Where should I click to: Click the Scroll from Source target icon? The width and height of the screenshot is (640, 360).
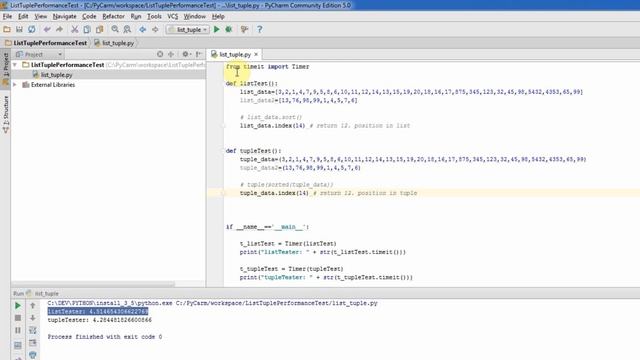tap(160, 54)
